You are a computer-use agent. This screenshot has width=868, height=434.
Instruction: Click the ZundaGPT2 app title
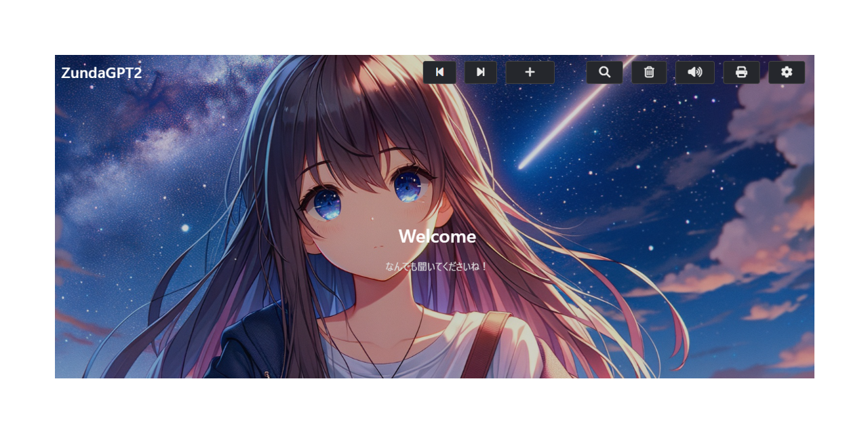[102, 73]
